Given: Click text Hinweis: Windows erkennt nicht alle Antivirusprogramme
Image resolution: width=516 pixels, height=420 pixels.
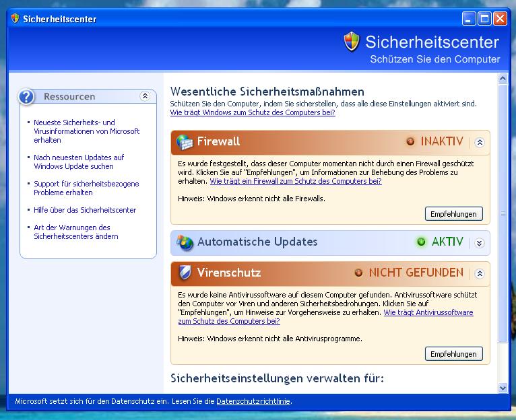Looking at the screenshot, I should [x=270, y=339].
